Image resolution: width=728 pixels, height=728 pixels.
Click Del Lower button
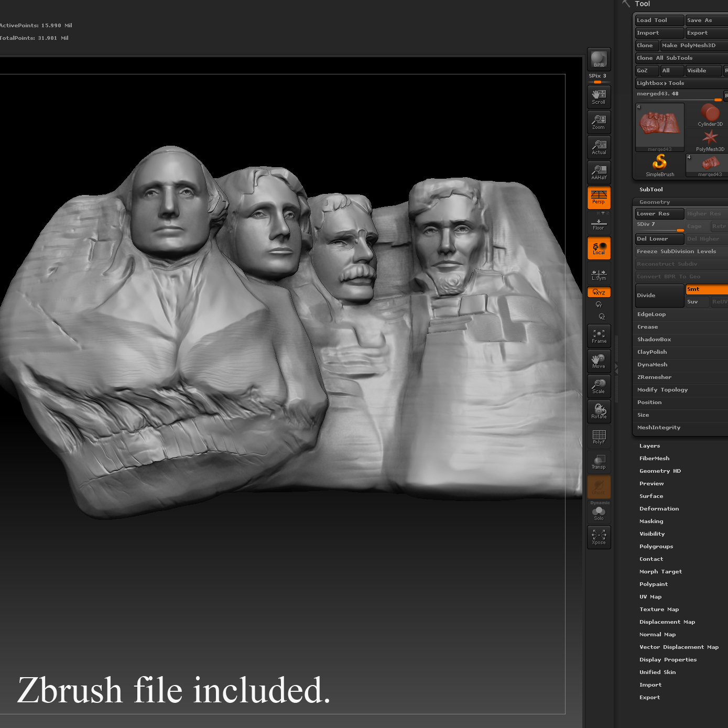659,239
